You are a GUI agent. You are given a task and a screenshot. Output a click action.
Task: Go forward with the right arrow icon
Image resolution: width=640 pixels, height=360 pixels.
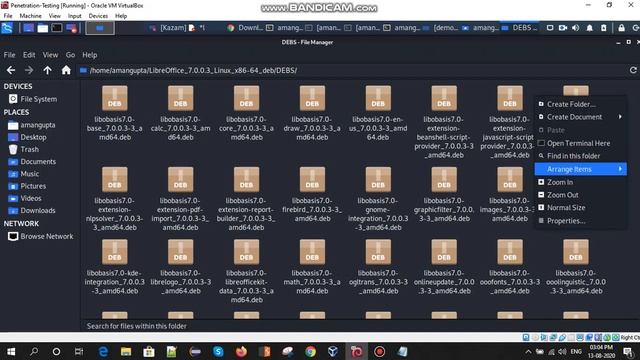click(29, 70)
